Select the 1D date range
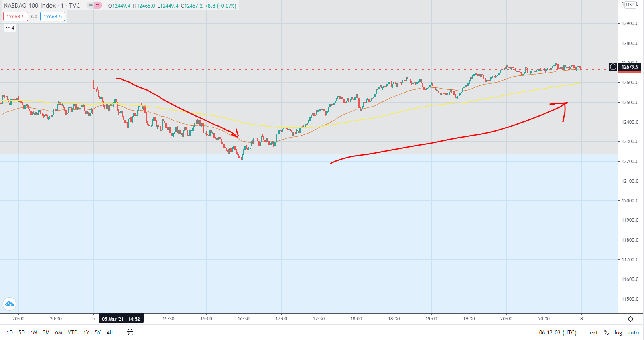The height and width of the screenshot is (340, 644). click(10, 332)
